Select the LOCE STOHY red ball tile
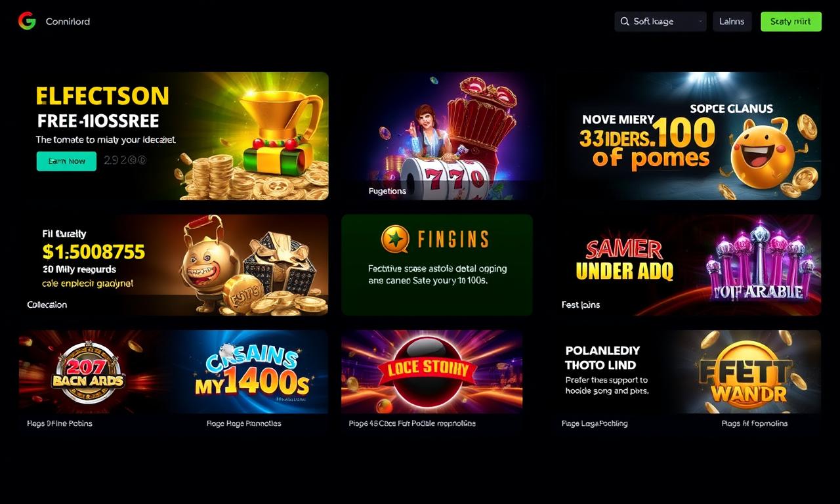The width and height of the screenshot is (840, 504). [x=432, y=372]
